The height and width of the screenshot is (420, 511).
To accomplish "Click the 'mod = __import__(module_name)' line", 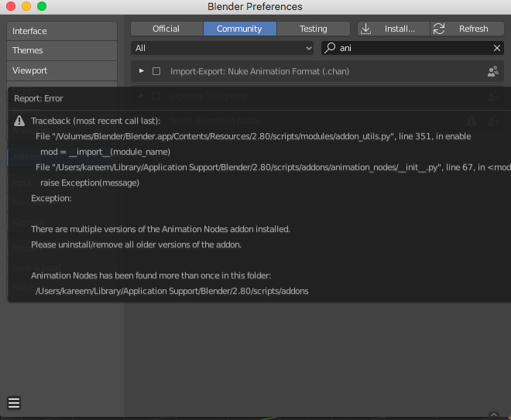I will point(105,152).
